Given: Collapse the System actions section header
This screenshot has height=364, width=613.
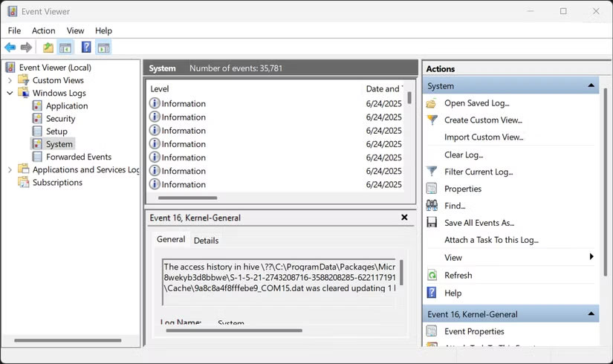Looking at the screenshot, I should [x=591, y=86].
